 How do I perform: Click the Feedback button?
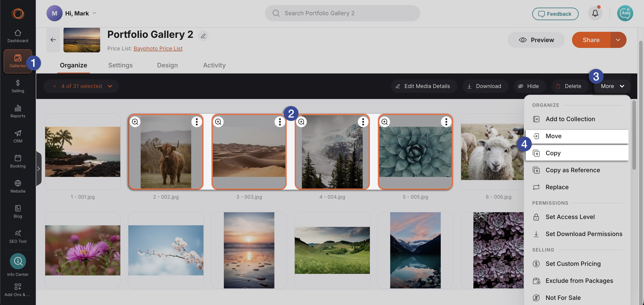[x=555, y=14]
